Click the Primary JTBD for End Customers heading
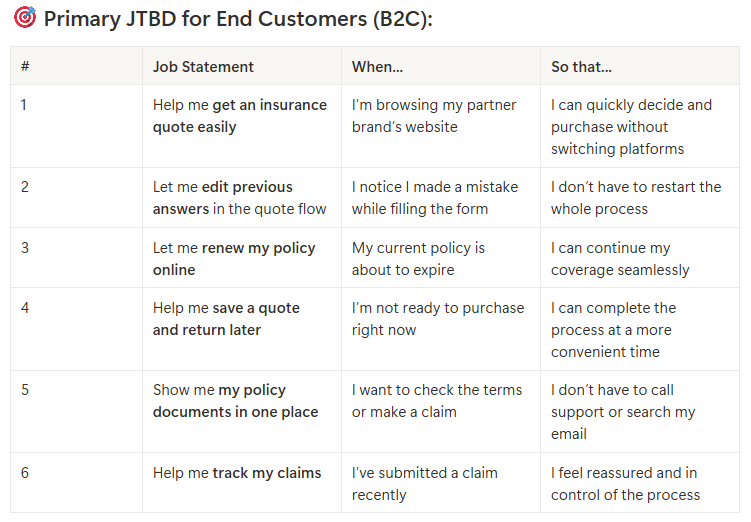This screenshot has width=751, height=522. coord(238,18)
